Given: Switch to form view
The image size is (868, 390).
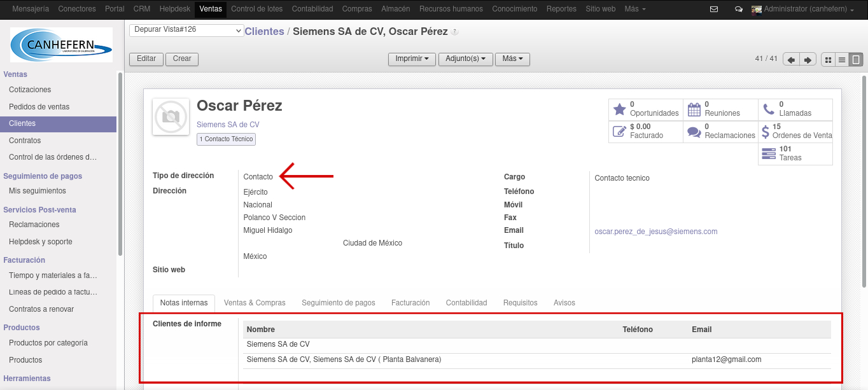Looking at the screenshot, I should (856, 60).
